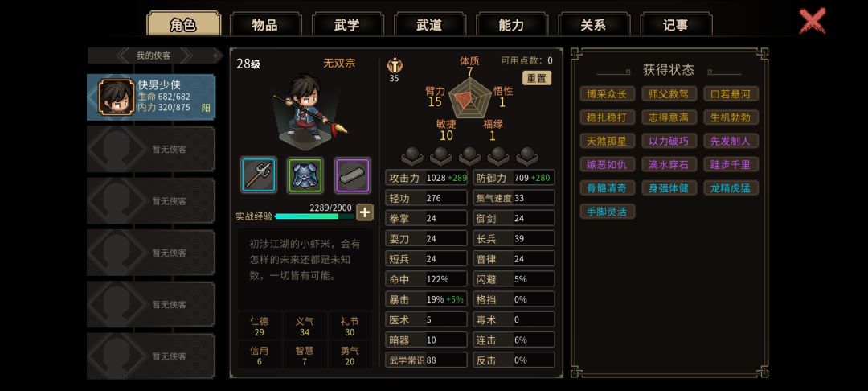Select the 快男少侠 character portrait

coord(117,97)
